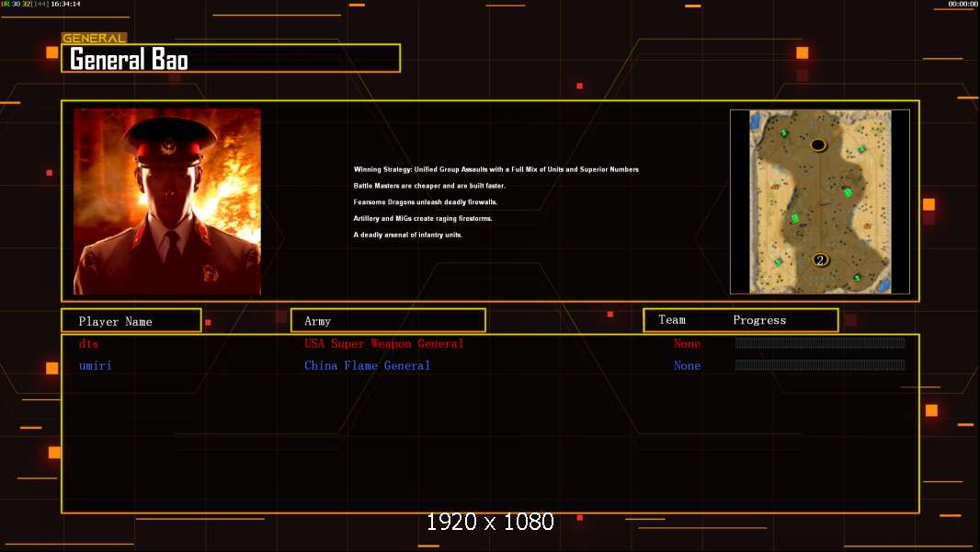Click the Player Name column header
This screenshot has height=552, width=980.
[x=131, y=321]
